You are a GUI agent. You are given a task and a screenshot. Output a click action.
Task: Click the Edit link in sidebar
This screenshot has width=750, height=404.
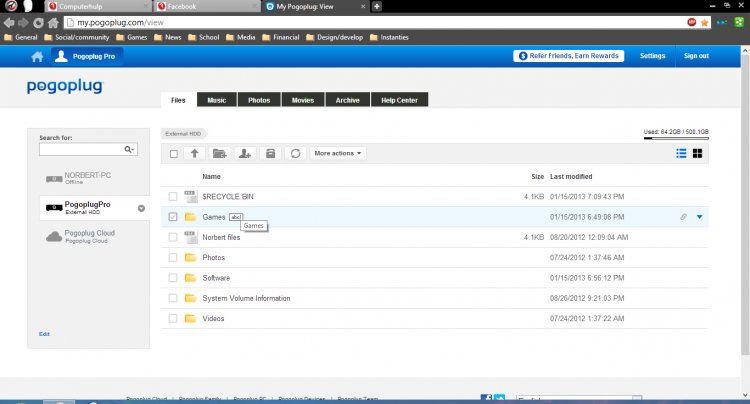44,334
